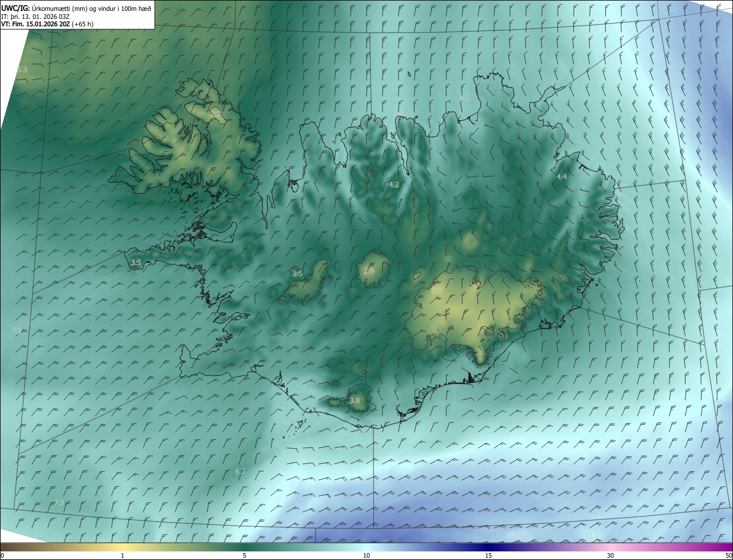
Task: Click the 3.5 value on Langjökull glacier
Action: point(297,274)
